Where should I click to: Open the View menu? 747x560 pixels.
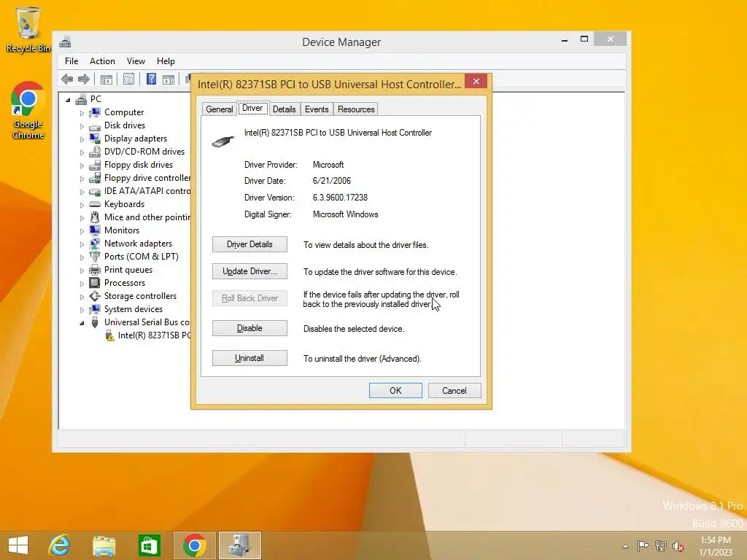point(136,61)
